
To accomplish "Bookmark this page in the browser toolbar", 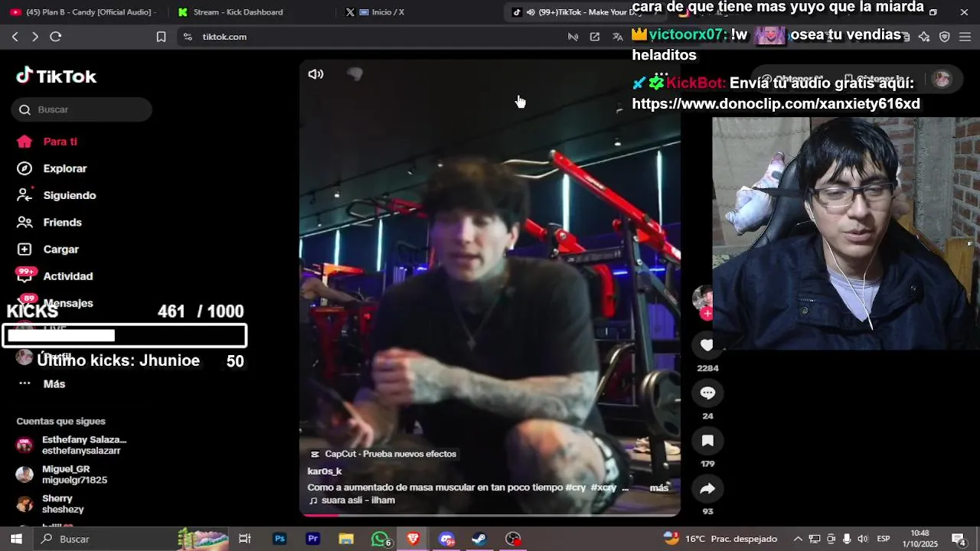I will (161, 37).
